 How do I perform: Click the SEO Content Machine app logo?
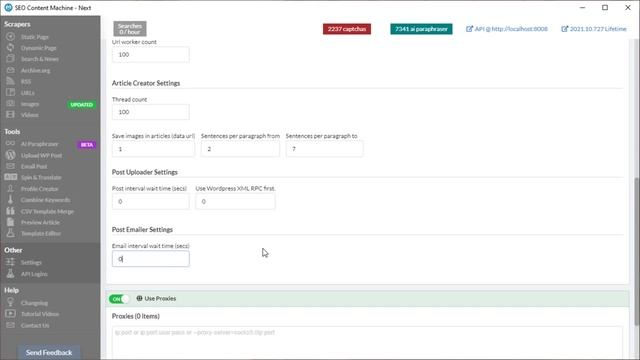click(x=8, y=7)
